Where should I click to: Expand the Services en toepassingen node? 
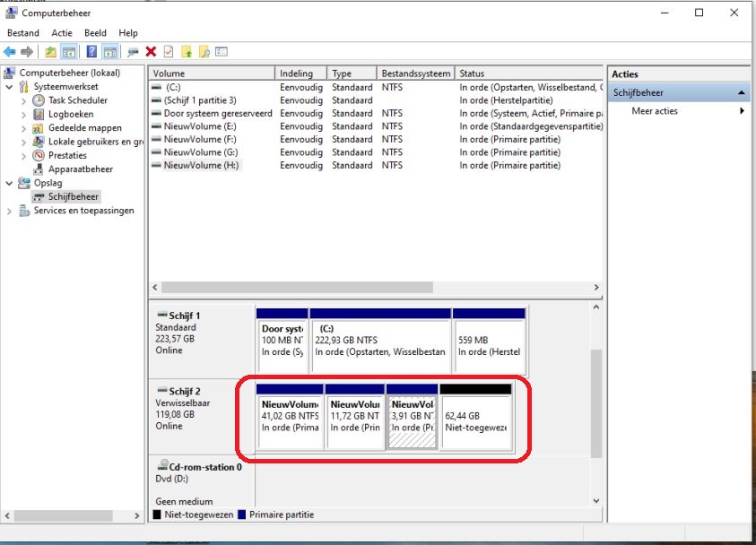click(x=10, y=211)
